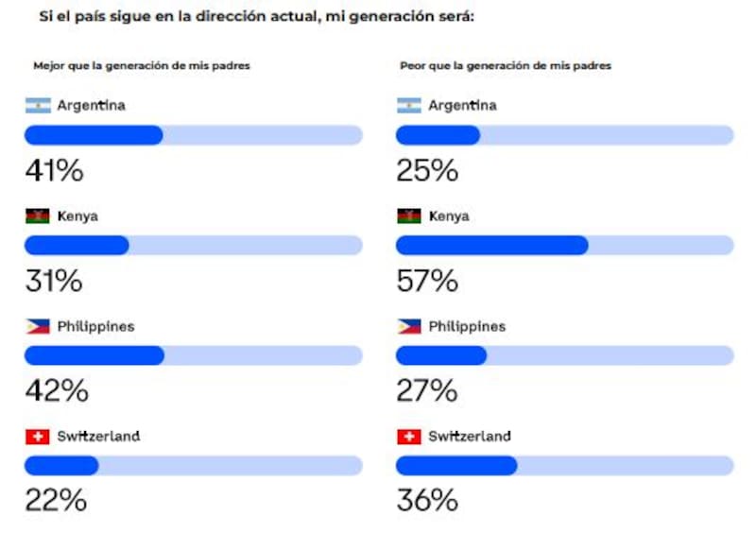
Task: Click the 31% value for Kenya
Action: pyautogui.click(x=53, y=281)
